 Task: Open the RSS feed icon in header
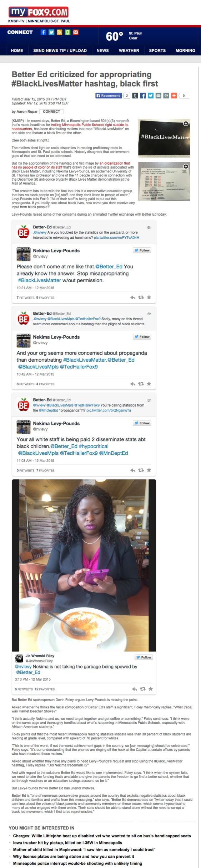pos(60,32)
